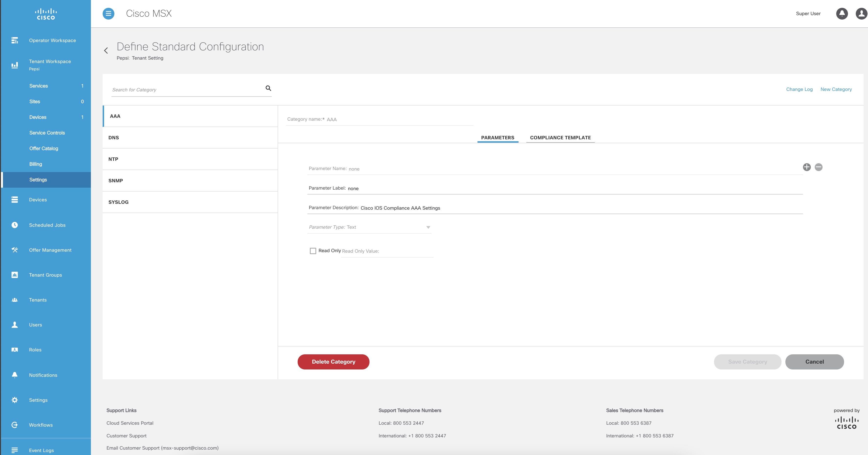Add a parameter with the plus icon
This screenshot has height=455, width=868.
(x=807, y=167)
